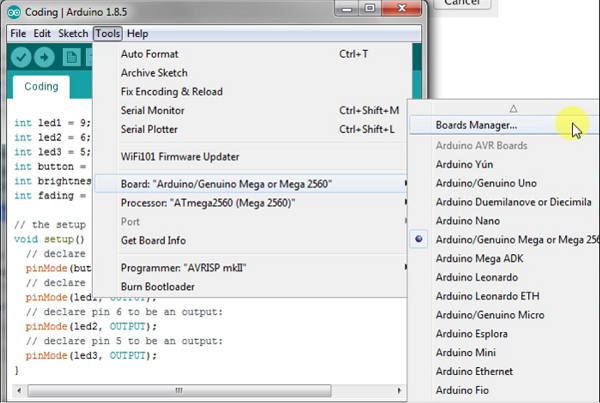This screenshot has width=600, height=403.
Task: Click the editor scrollbar left arrow
Action: pos(19,391)
